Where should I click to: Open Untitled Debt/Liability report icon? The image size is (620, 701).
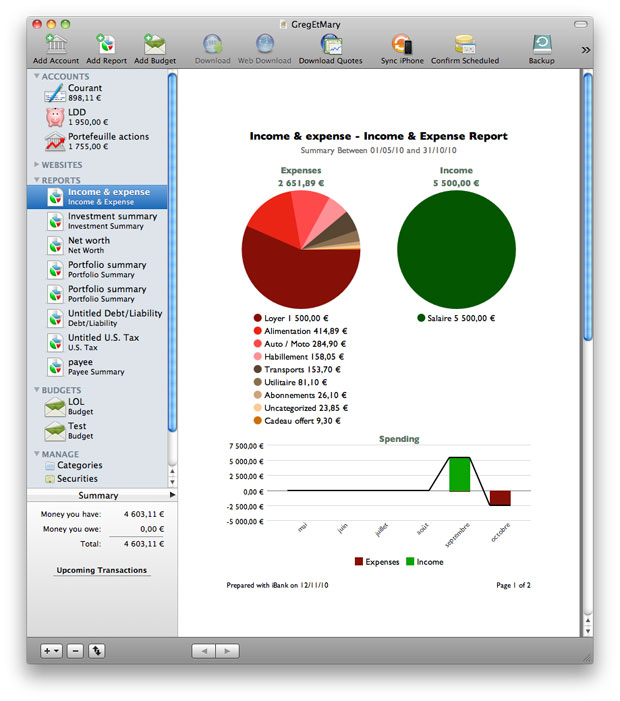(55, 318)
